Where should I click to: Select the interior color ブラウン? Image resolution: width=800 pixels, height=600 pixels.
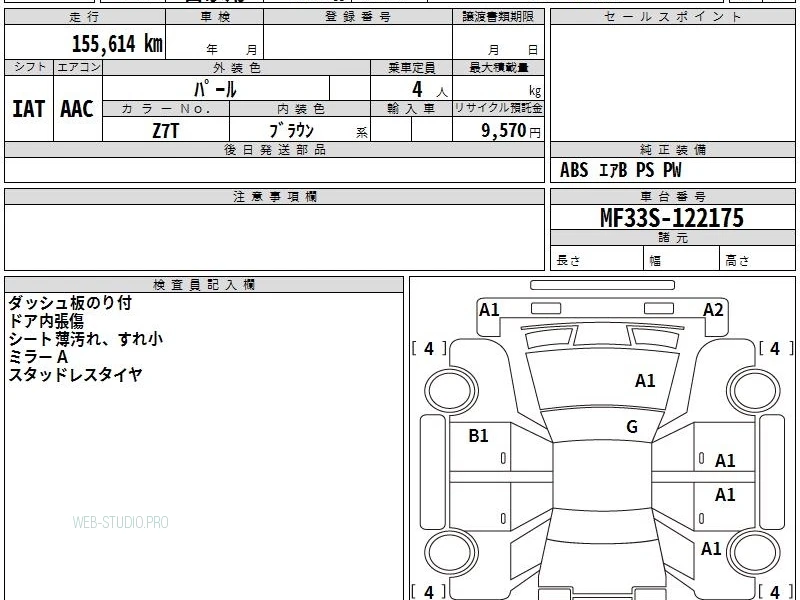pos(291,131)
